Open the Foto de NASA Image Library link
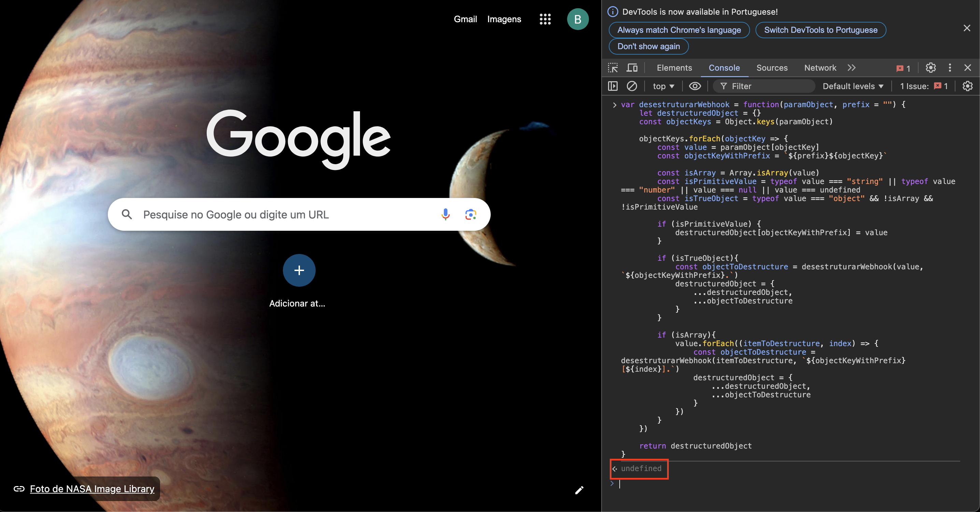980x512 pixels. tap(92, 489)
